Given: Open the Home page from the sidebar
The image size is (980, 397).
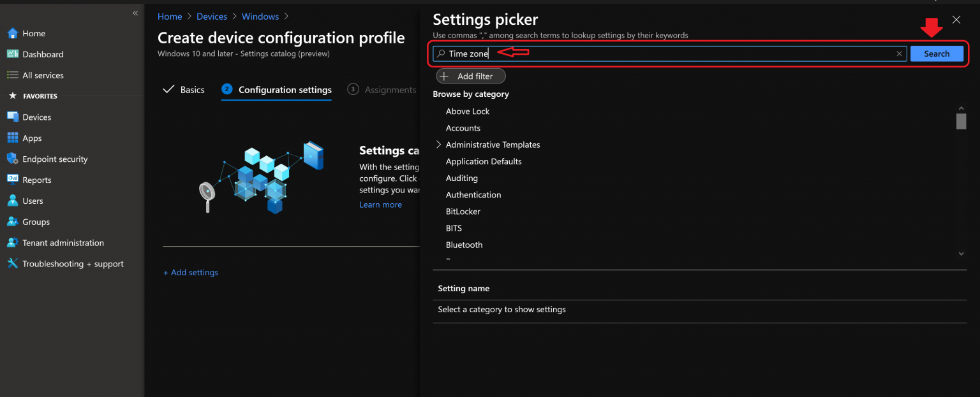Looking at the screenshot, I should 35,33.
